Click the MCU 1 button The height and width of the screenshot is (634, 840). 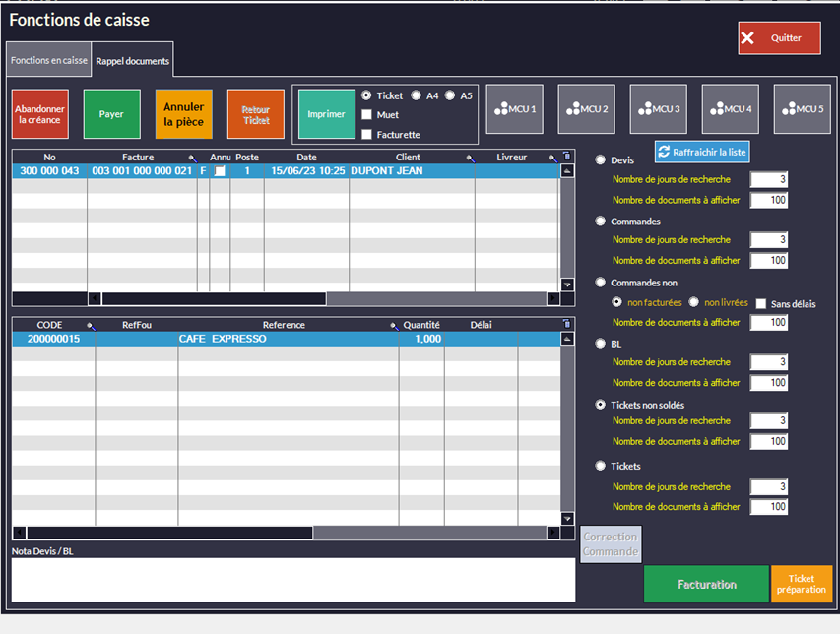coord(515,109)
